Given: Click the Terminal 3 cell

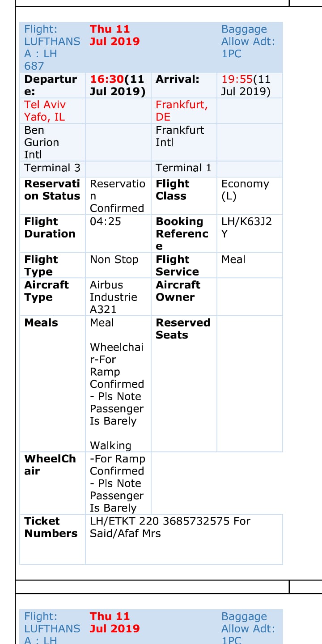Looking at the screenshot, I should point(52,168).
